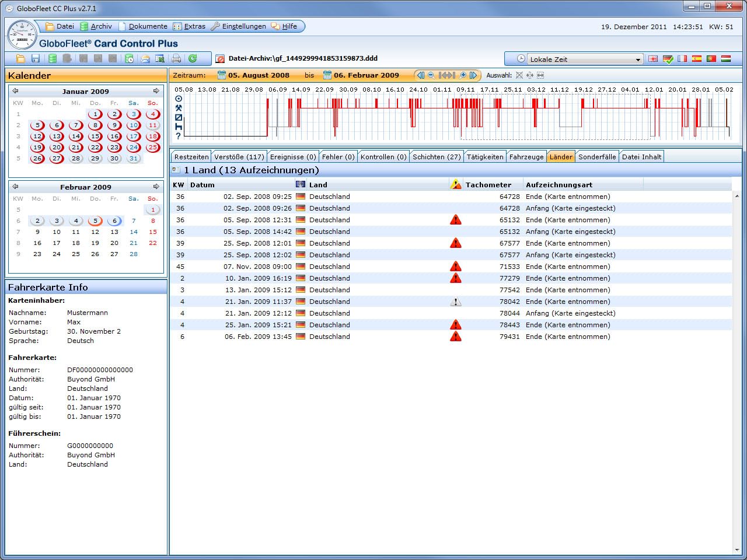
Task: Click the second Auswahl selection icon
Action: pos(530,75)
